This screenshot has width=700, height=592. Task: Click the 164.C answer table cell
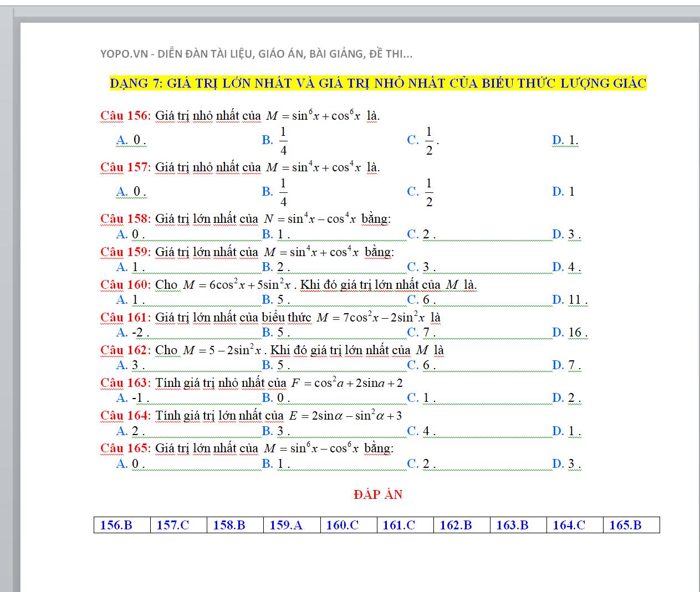[574, 525]
